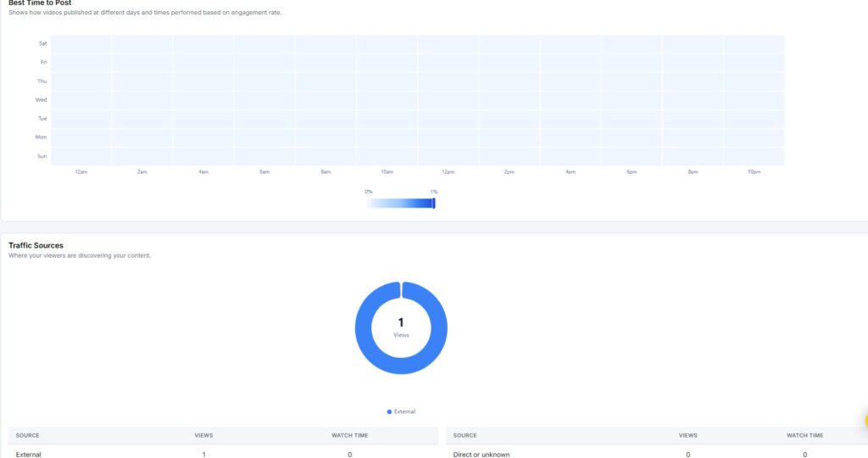Click the 10pm axis label
868x458 pixels.
coord(754,171)
